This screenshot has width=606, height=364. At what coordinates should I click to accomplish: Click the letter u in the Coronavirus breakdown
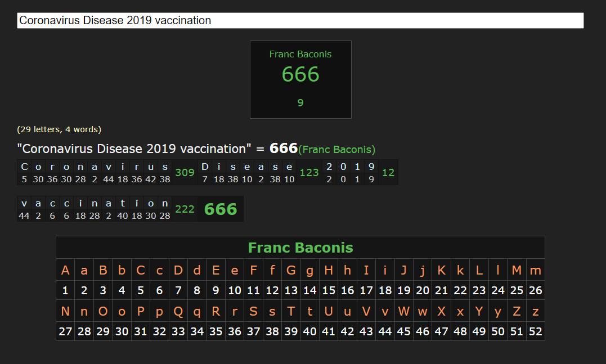click(151, 167)
